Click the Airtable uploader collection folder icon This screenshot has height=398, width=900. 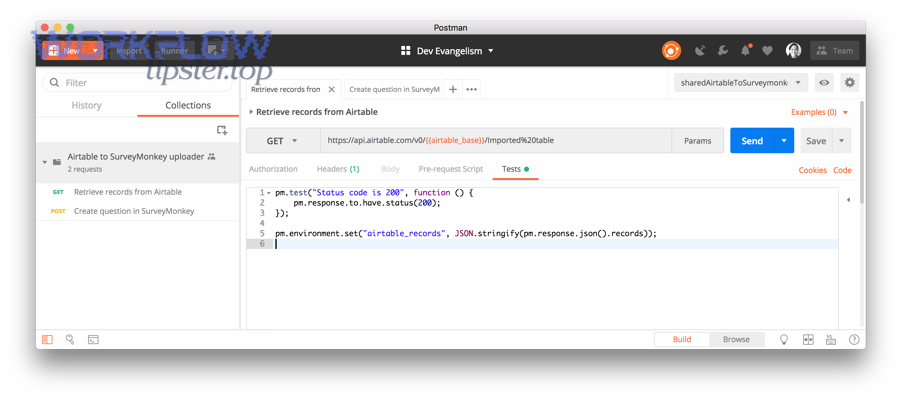pos(57,163)
